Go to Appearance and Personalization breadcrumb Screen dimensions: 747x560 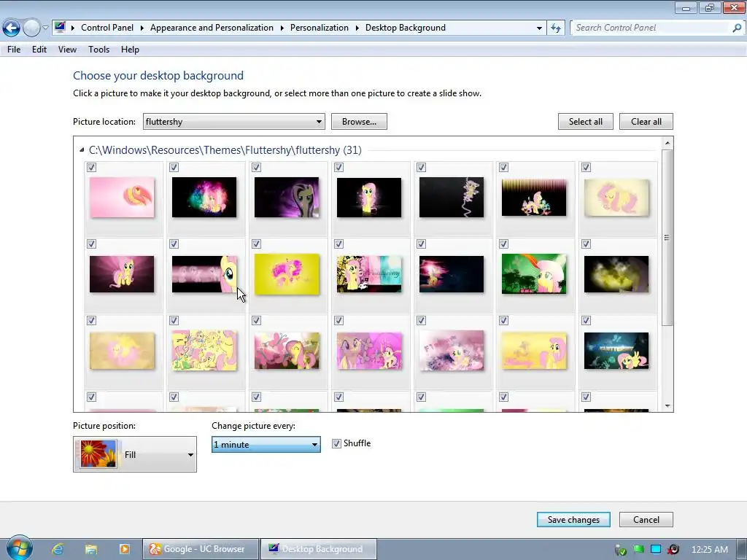coord(212,28)
